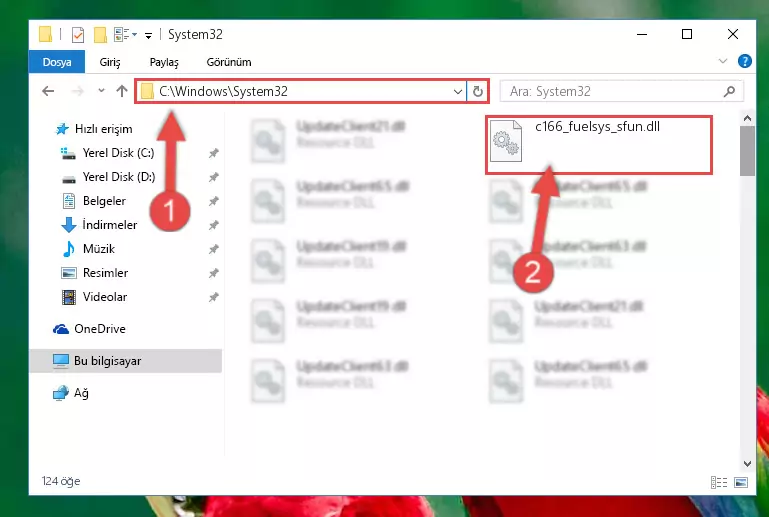Open Müzik folder in sidebar
769x517 pixels.
pos(88,249)
